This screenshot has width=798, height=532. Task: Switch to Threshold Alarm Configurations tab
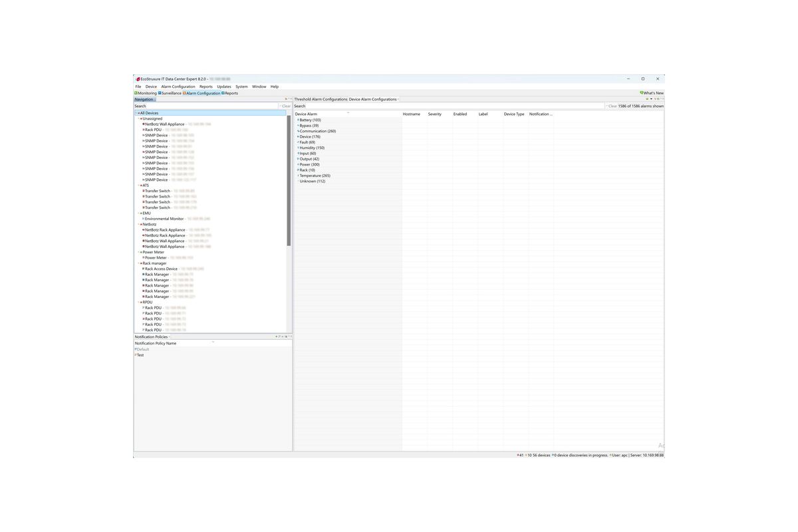click(x=321, y=99)
